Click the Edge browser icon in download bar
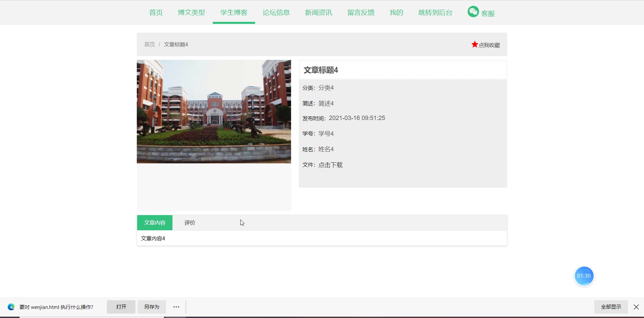Screen dimensions: 644x318 pyautogui.click(x=11, y=307)
